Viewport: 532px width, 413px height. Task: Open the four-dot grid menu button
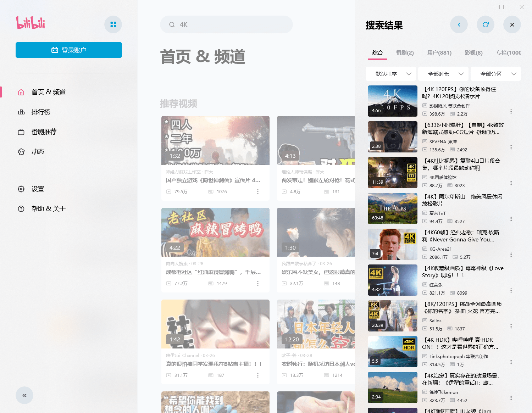113,24
